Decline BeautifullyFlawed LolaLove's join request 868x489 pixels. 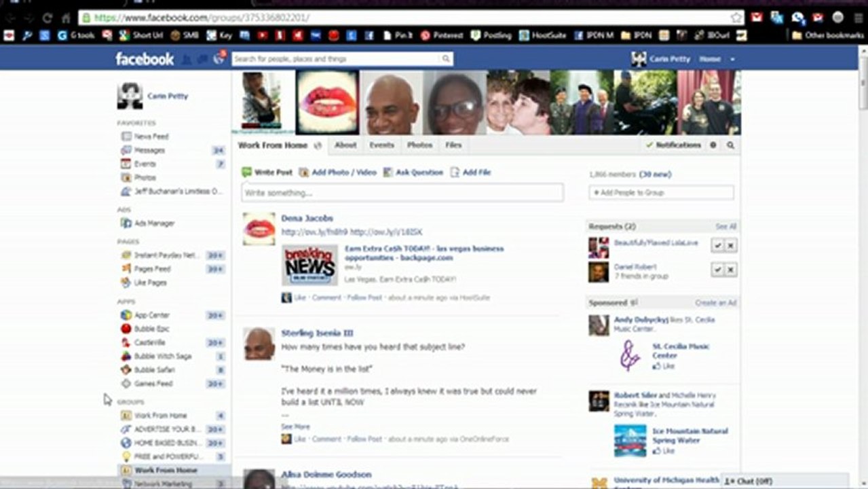[x=730, y=246]
